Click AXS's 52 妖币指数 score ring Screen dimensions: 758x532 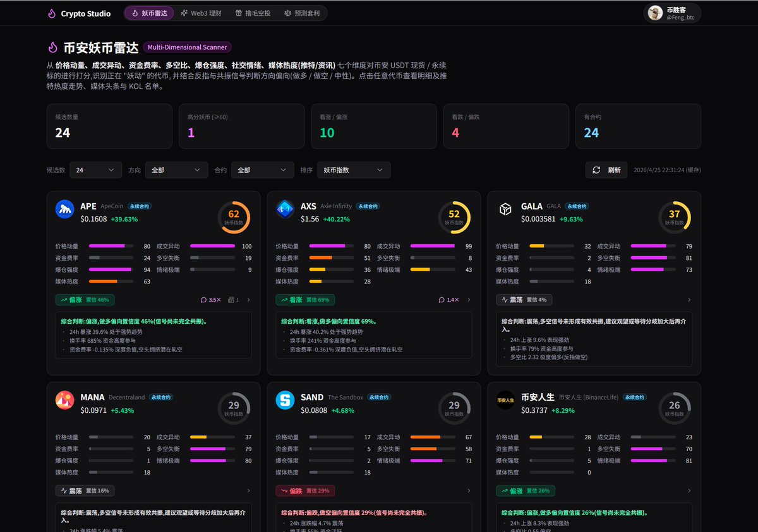click(x=454, y=217)
